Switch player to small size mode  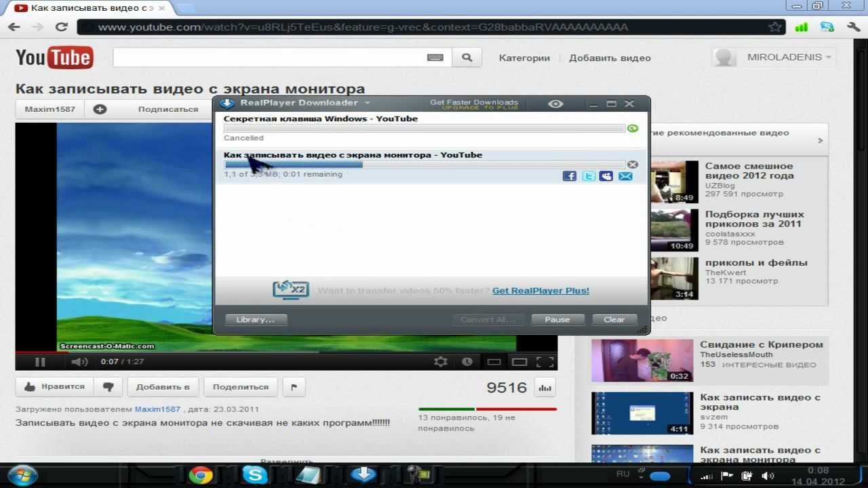pyautogui.click(x=494, y=362)
